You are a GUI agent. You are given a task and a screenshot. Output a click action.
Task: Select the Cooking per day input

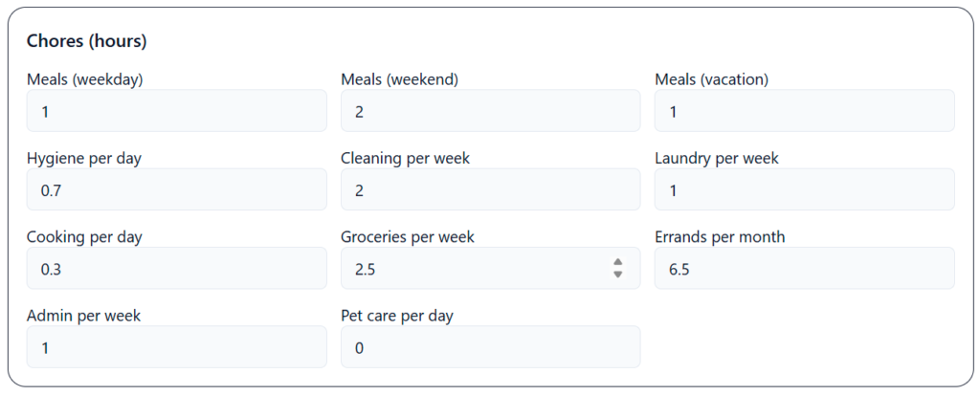[176, 268]
